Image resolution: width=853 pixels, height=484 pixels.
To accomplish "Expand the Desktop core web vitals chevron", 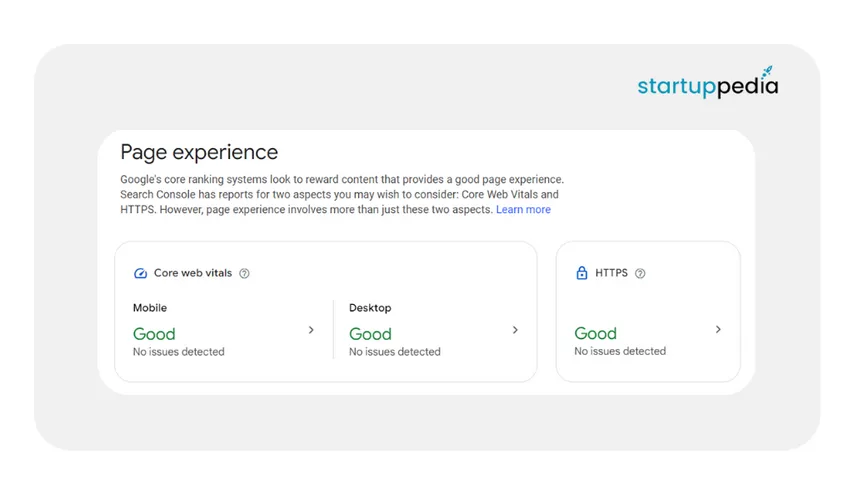I will click(x=515, y=330).
